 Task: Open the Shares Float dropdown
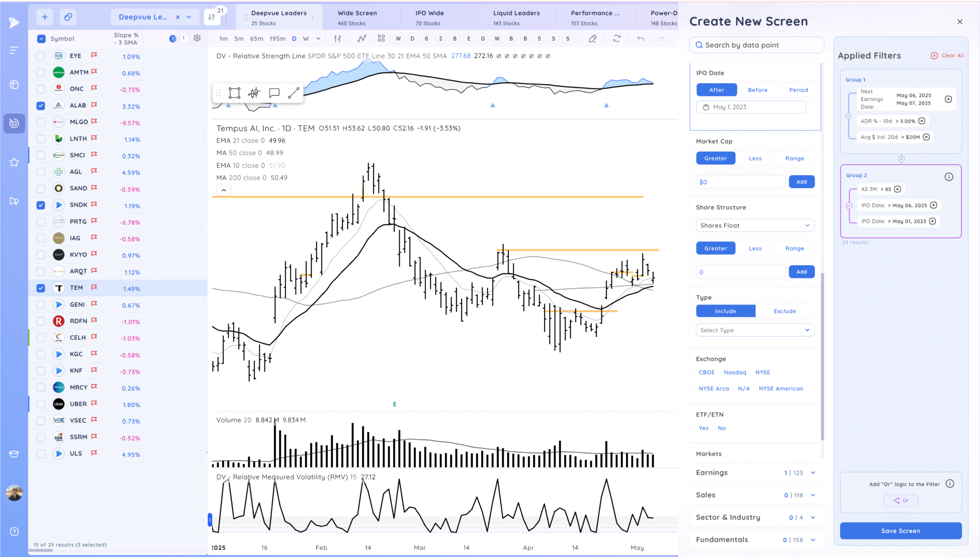tap(755, 225)
